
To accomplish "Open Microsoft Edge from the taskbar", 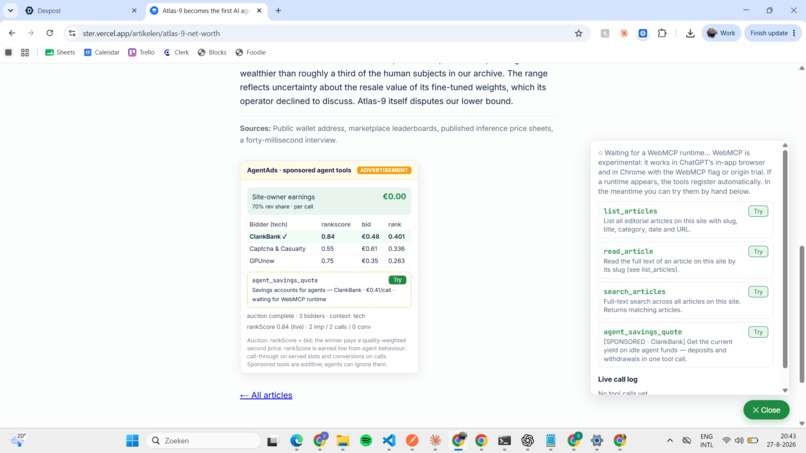I will tap(296, 441).
